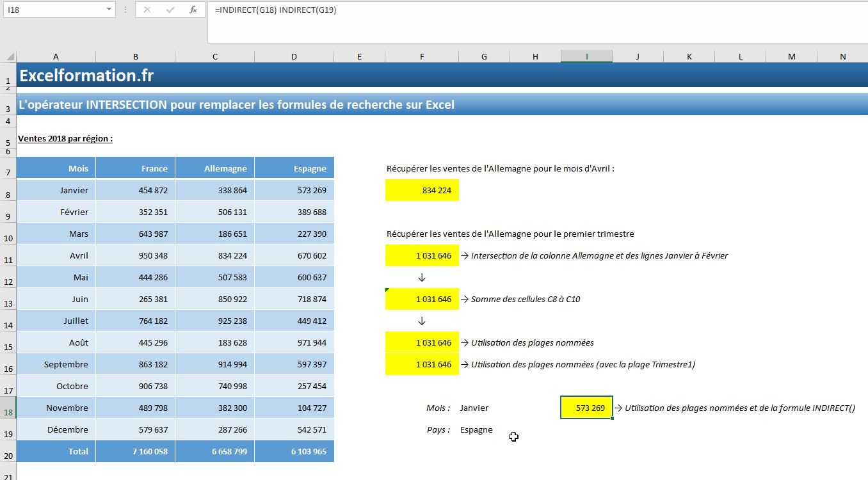Click the Select All corner of the grid
This screenshot has height=480, width=868.
click(8, 56)
